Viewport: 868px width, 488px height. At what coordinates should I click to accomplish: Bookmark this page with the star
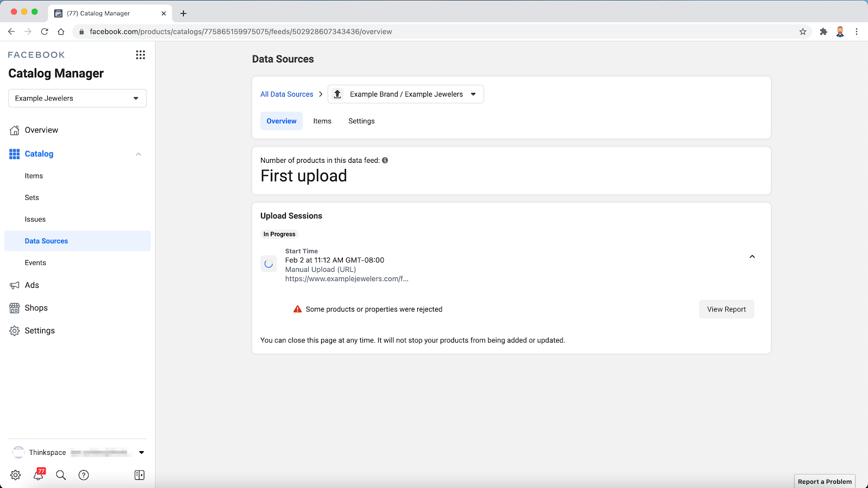(x=803, y=31)
